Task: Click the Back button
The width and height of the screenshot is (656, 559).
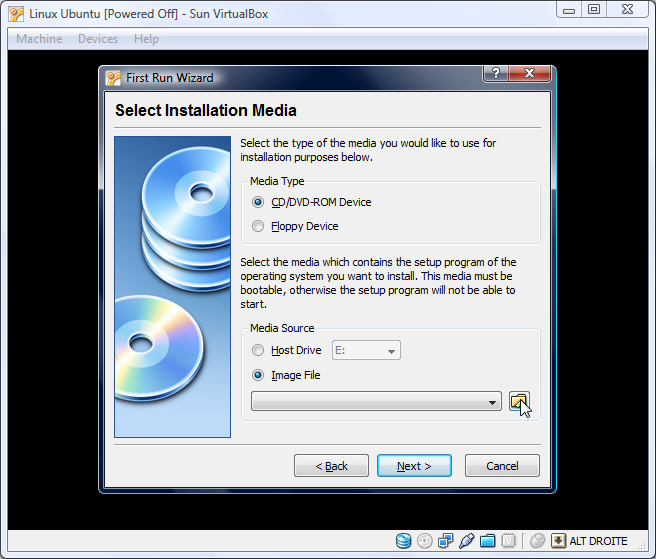Action: (331, 466)
